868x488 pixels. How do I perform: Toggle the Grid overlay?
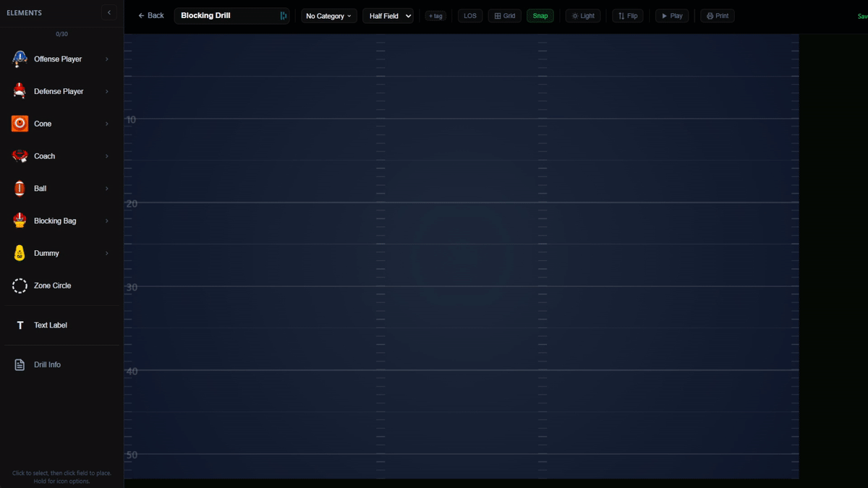click(505, 16)
